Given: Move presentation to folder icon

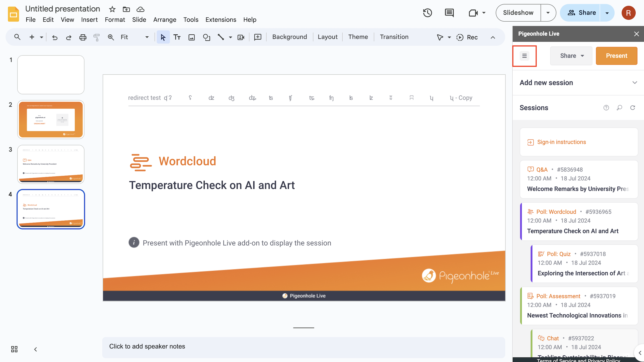Looking at the screenshot, I should tap(126, 10).
